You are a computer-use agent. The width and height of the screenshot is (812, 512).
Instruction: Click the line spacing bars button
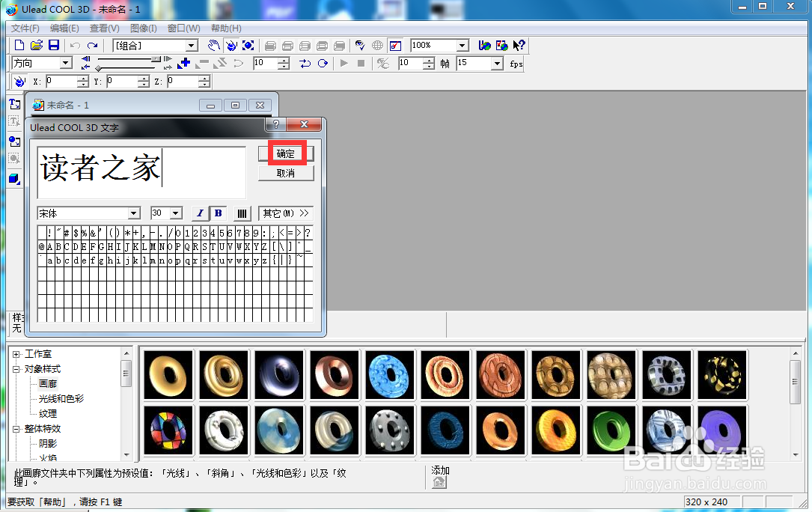click(x=242, y=213)
